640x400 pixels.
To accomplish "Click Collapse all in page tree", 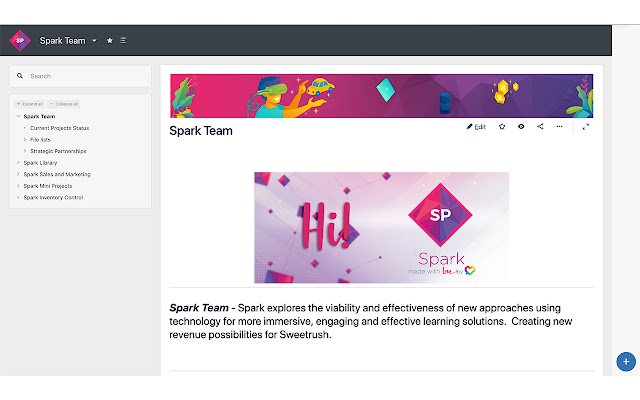I will pyautogui.click(x=64, y=104).
